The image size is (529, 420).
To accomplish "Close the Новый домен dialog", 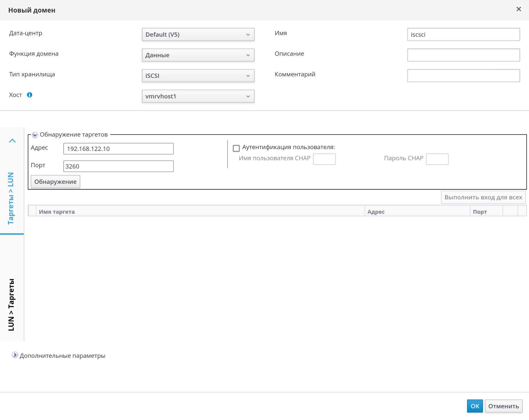I will tap(518, 9).
